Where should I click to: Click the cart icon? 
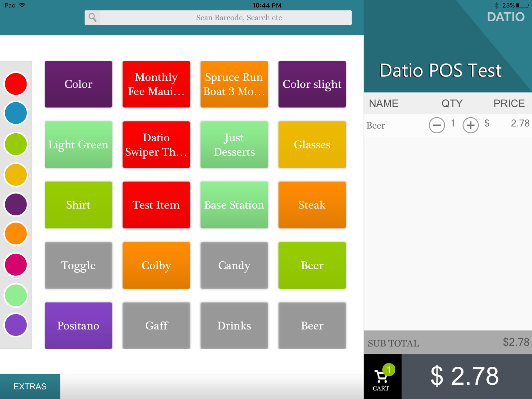coord(382,375)
